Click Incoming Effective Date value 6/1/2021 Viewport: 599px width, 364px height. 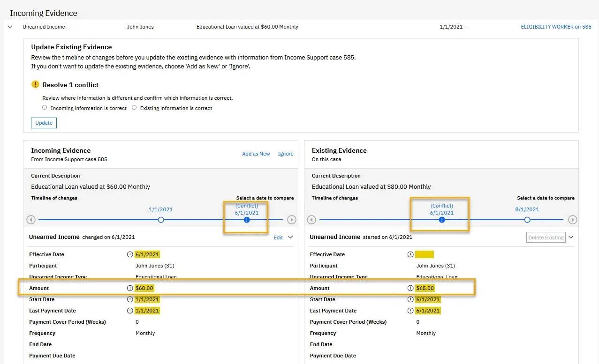tap(147, 254)
